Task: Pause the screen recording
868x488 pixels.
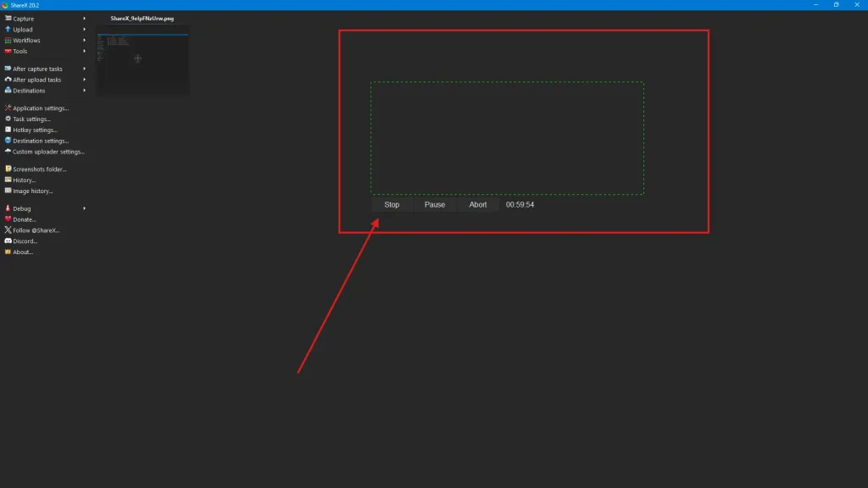Action: [435, 205]
